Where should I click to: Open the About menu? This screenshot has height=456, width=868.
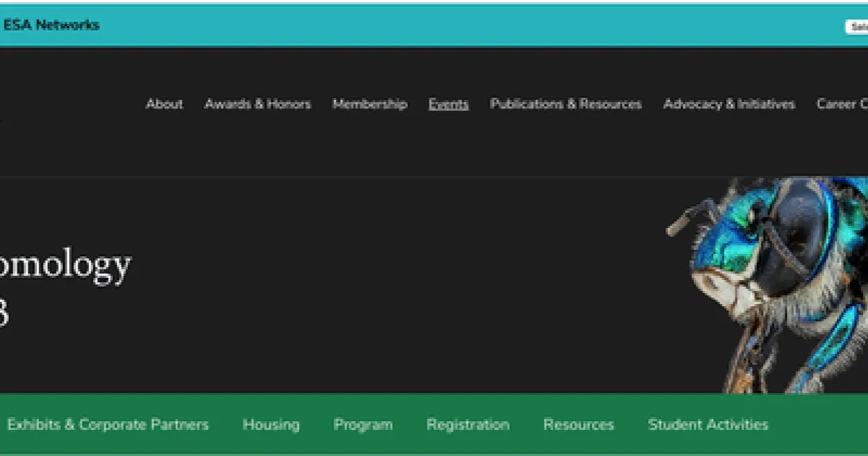pos(164,104)
